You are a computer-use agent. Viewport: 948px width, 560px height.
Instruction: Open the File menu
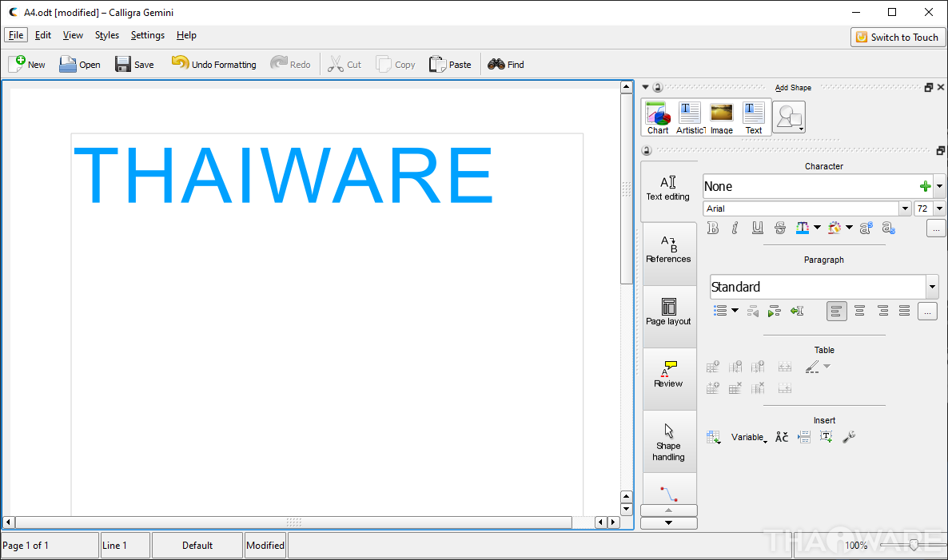[x=16, y=35]
